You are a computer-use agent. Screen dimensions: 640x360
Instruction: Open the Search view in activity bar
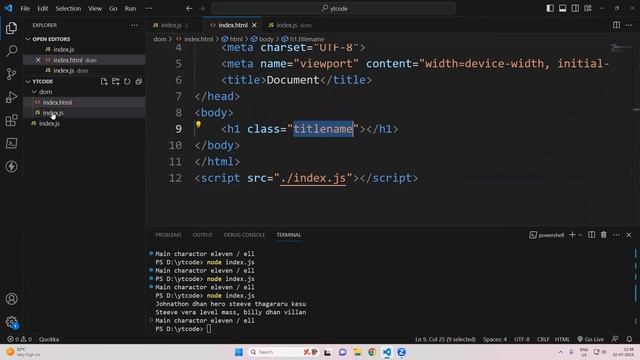click(11, 51)
